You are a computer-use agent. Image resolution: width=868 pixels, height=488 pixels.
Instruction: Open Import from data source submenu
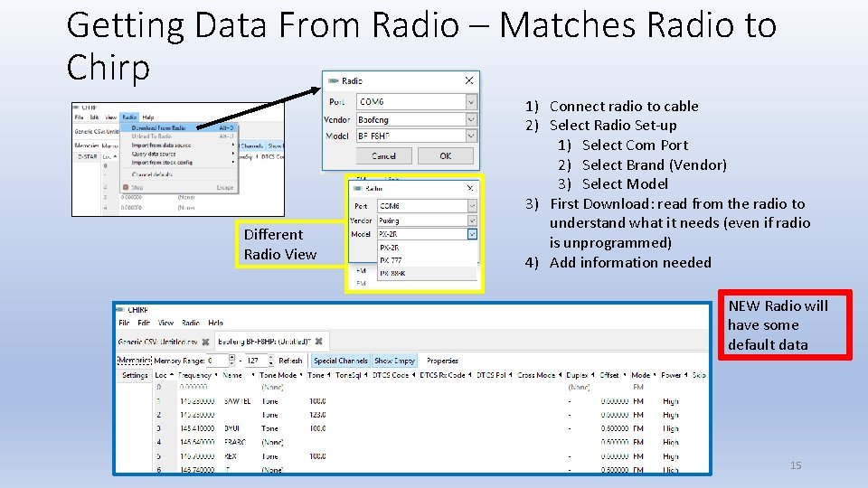tap(179, 145)
